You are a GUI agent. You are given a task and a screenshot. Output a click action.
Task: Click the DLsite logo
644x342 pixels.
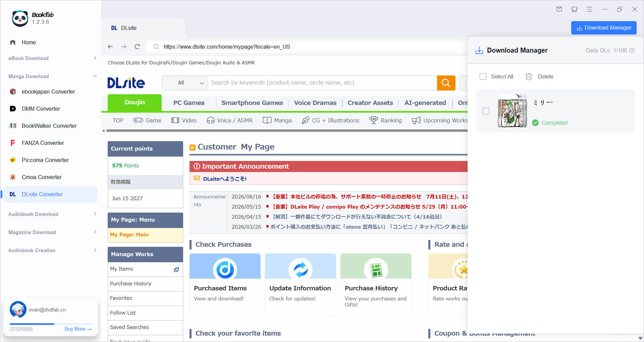click(126, 83)
